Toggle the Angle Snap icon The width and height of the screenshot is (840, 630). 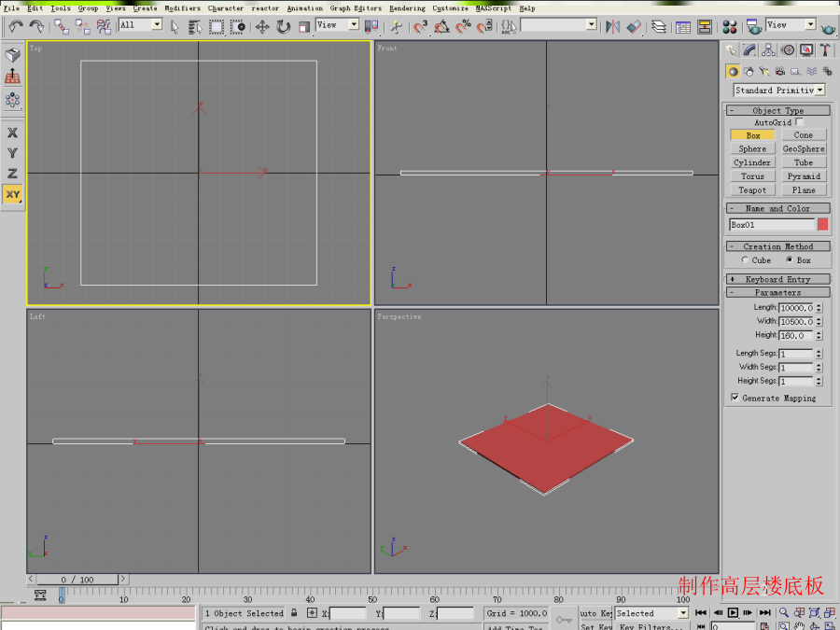tap(441, 26)
